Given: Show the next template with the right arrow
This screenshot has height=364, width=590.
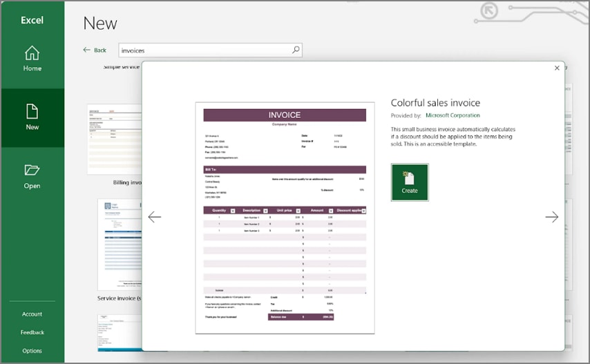Looking at the screenshot, I should [x=551, y=217].
